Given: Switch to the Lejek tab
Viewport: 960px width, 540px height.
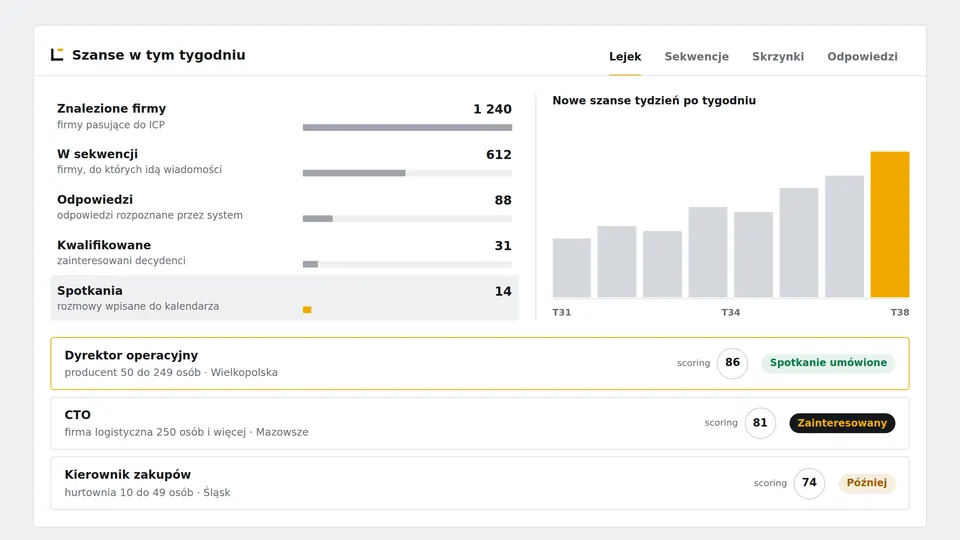Looking at the screenshot, I should (625, 56).
